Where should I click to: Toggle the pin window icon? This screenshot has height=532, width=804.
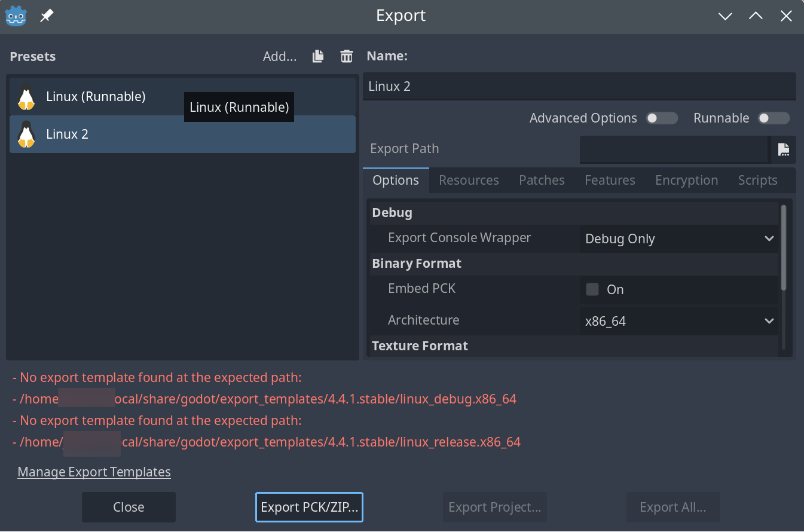click(x=47, y=16)
